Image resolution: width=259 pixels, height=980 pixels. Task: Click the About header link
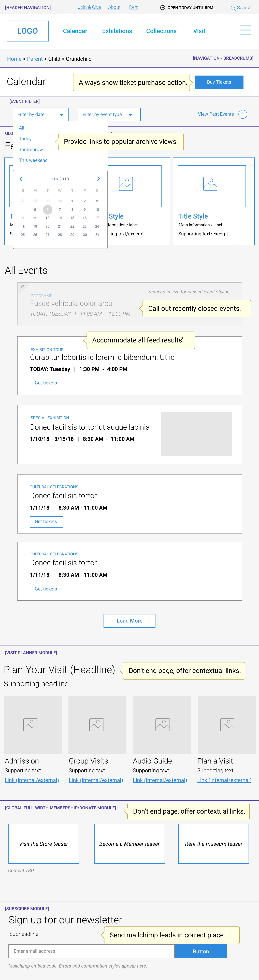click(x=114, y=7)
